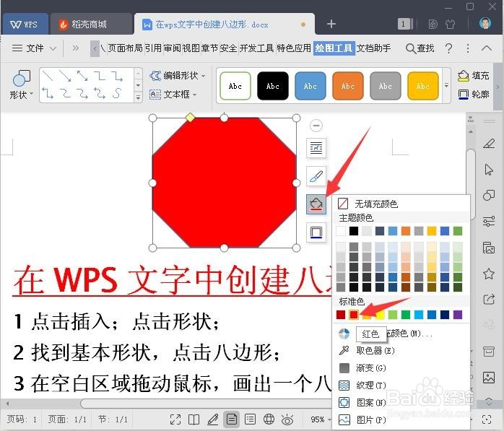Choose Pattern (图案) fill option

coord(401,402)
